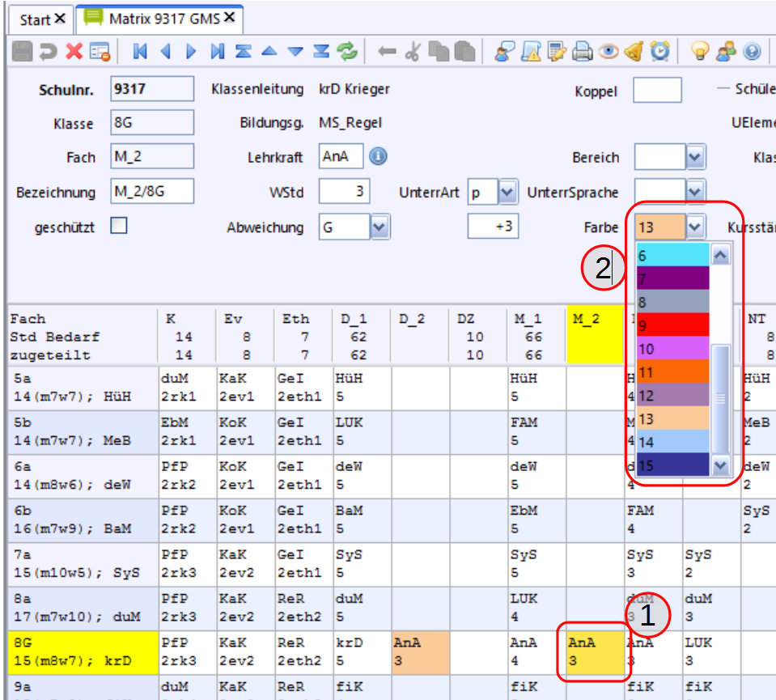The image size is (776, 700).
Task: Click the Fach field showing M_2
Action: pyautogui.click(x=152, y=156)
